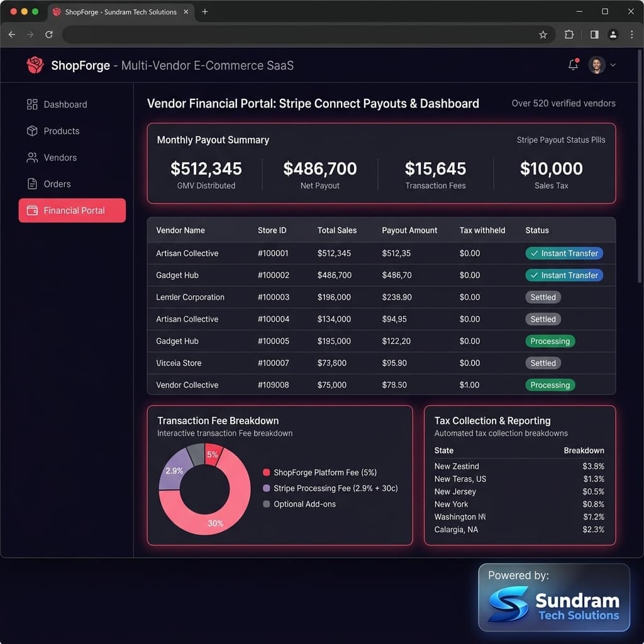
Task: Reload the page with refresh icon
Action: (49, 35)
